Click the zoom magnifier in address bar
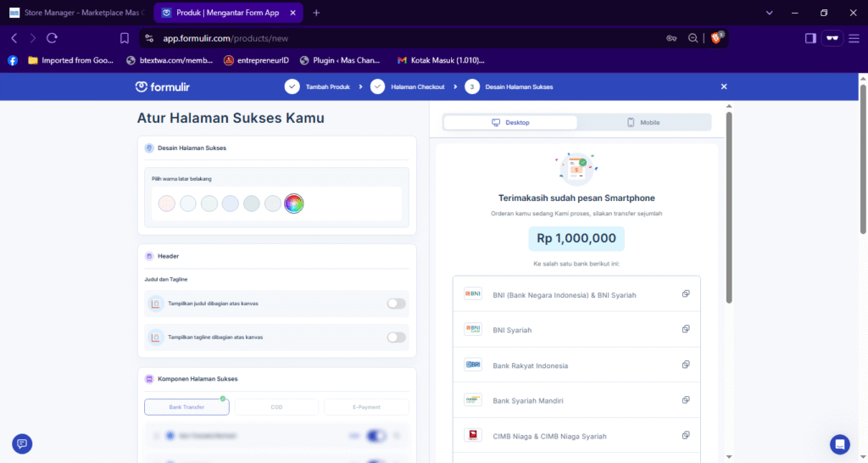868x463 pixels. click(693, 38)
